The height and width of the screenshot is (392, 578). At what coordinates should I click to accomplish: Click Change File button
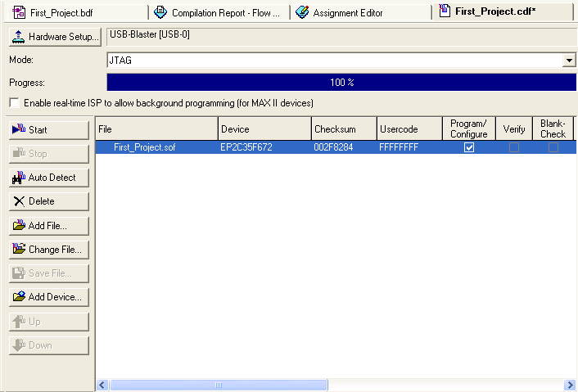click(48, 250)
